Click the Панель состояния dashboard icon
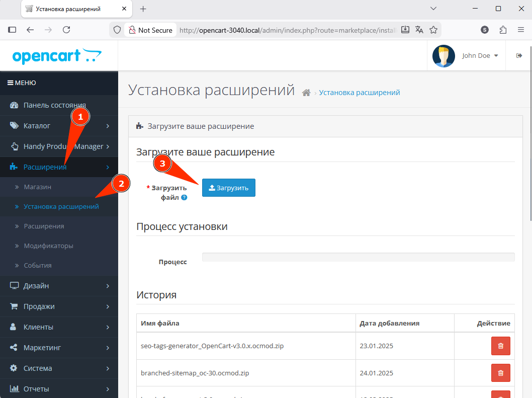The height and width of the screenshot is (398, 532). pyautogui.click(x=14, y=105)
